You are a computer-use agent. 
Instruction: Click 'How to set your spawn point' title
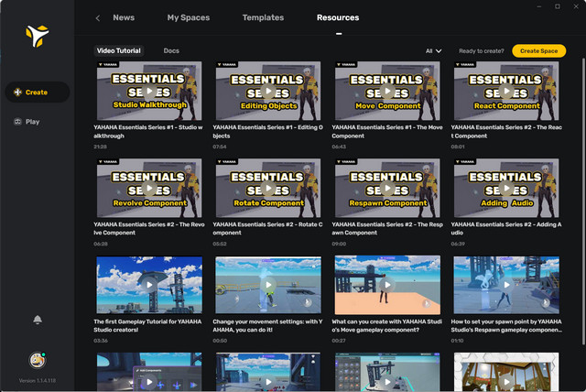[506, 325]
